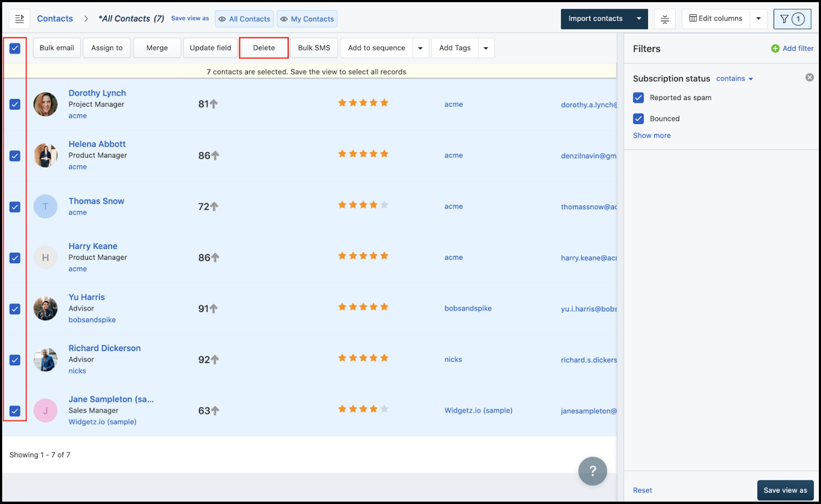Uncheck the Reported as spam filter

coord(638,98)
